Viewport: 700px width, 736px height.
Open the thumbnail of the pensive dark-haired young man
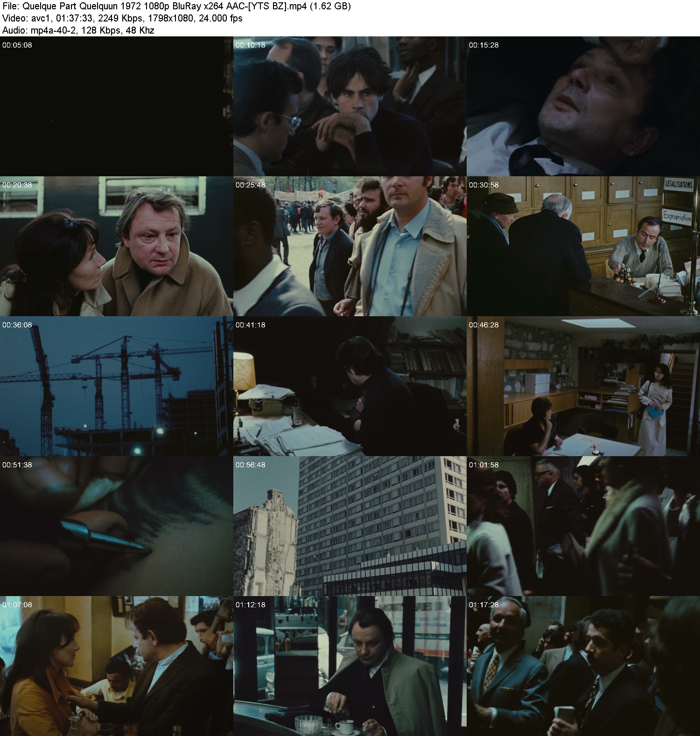(x=350, y=106)
